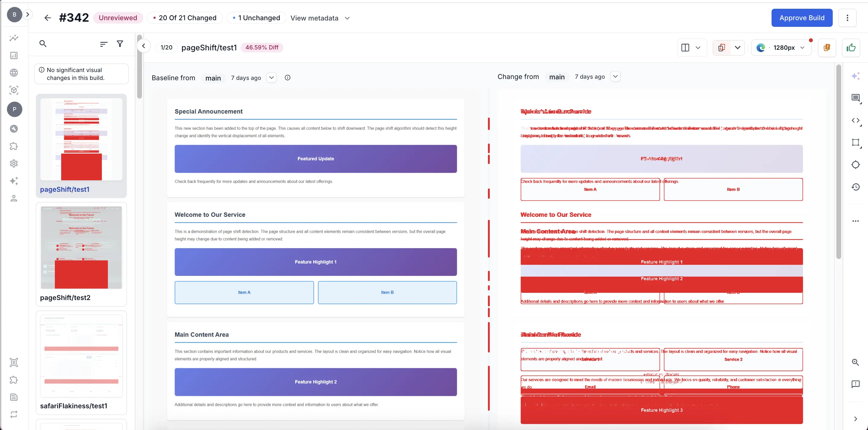
Task: Select the safariFlakiness/test1 thumbnail
Action: (81, 356)
